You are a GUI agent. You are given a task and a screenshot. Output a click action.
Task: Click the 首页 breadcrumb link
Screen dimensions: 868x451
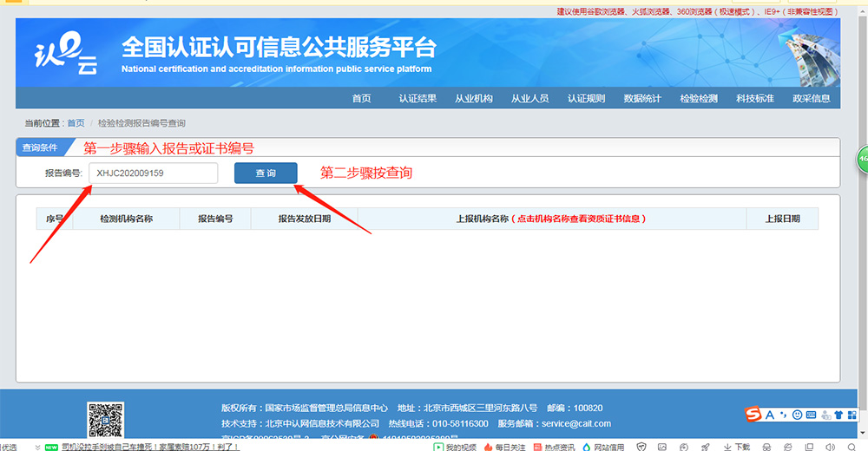[76, 123]
